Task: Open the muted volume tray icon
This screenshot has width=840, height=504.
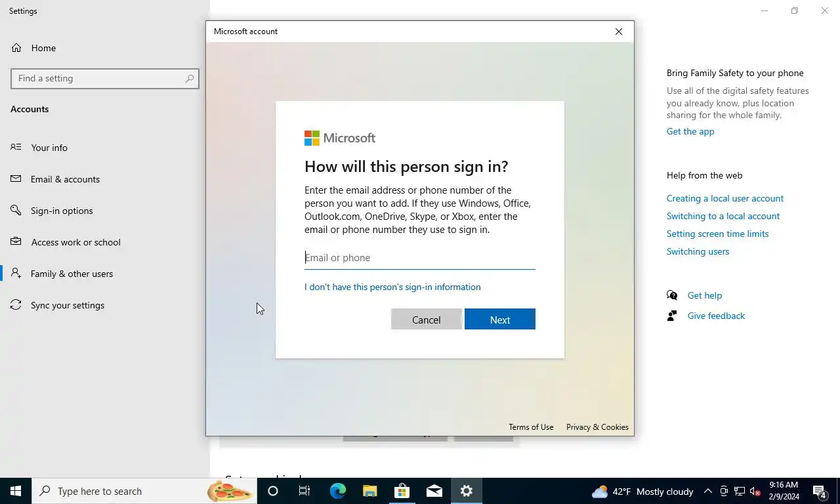Action: tap(755, 491)
